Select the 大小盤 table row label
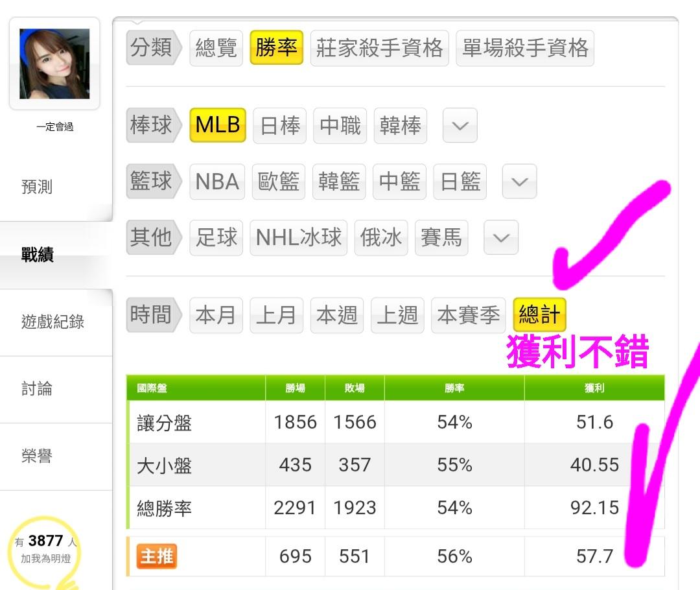 coord(164,466)
